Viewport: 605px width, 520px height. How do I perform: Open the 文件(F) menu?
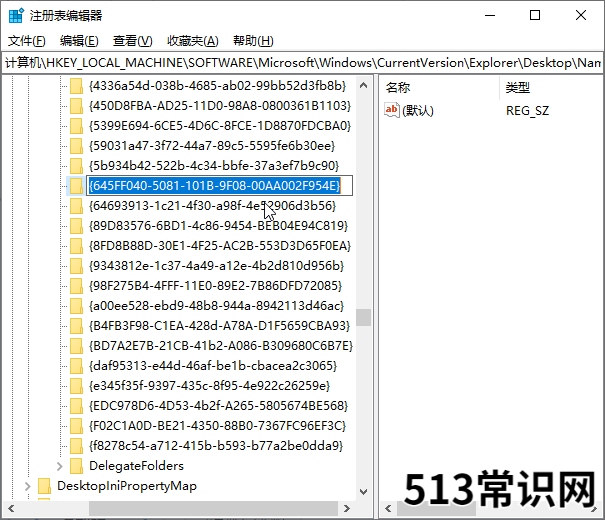pyautogui.click(x=27, y=41)
